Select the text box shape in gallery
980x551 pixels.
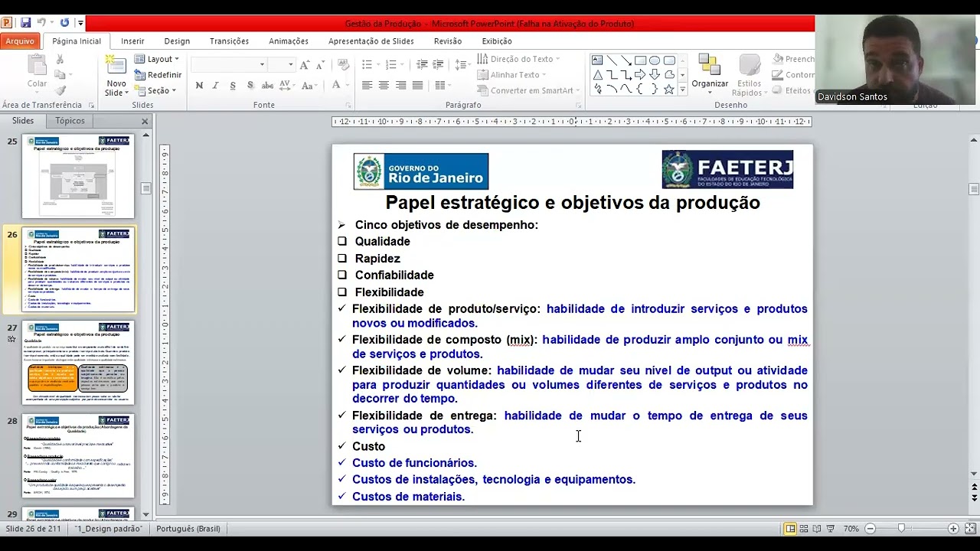tap(597, 60)
